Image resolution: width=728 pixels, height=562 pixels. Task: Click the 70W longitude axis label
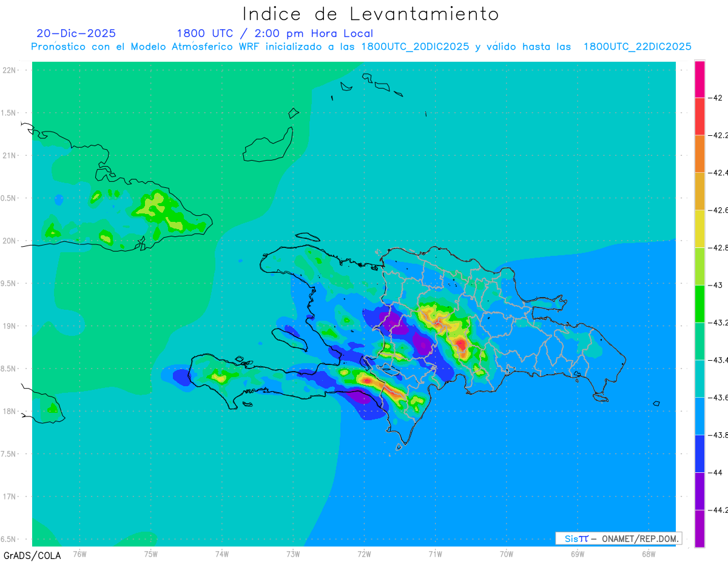(506, 554)
